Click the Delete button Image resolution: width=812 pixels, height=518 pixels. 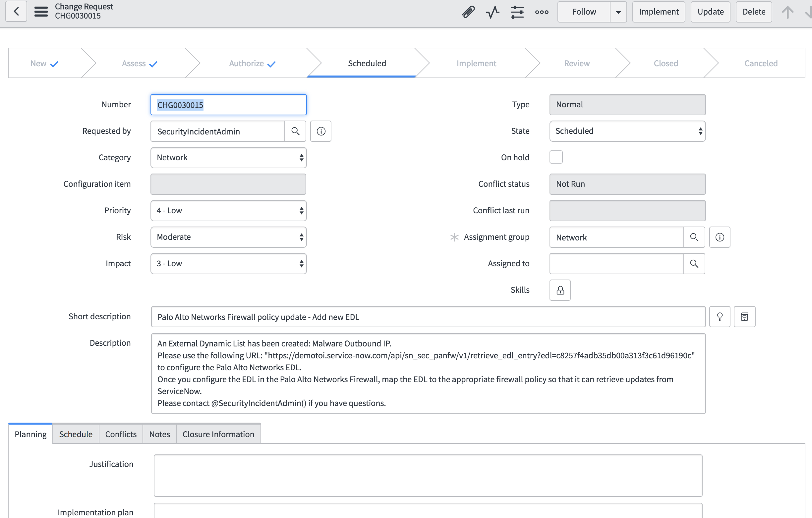coord(754,12)
